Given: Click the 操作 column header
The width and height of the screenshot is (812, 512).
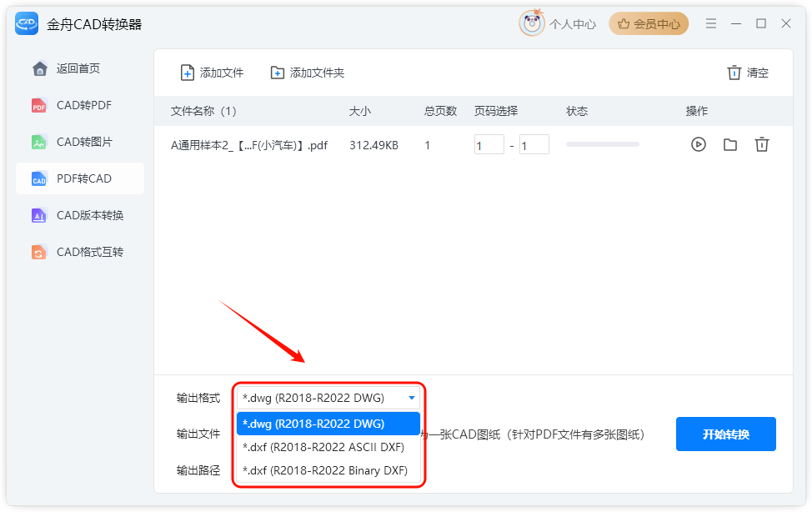Looking at the screenshot, I should (697, 111).
